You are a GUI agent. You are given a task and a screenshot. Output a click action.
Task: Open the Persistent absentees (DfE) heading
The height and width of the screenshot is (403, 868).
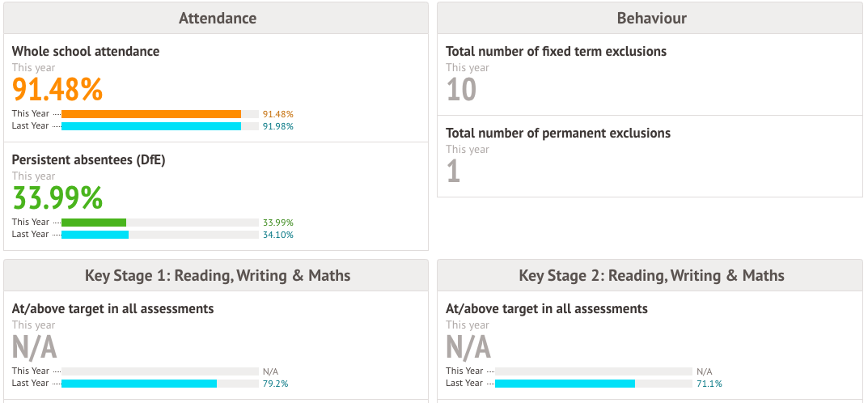point(88,159)
